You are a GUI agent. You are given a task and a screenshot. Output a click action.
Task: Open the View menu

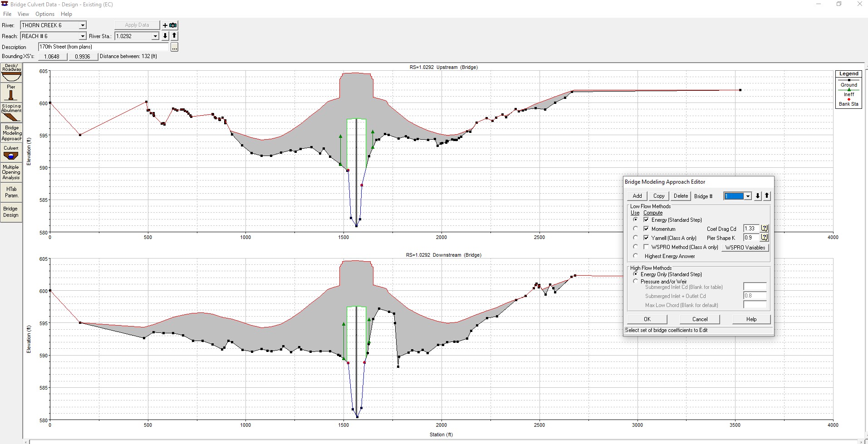23,14
